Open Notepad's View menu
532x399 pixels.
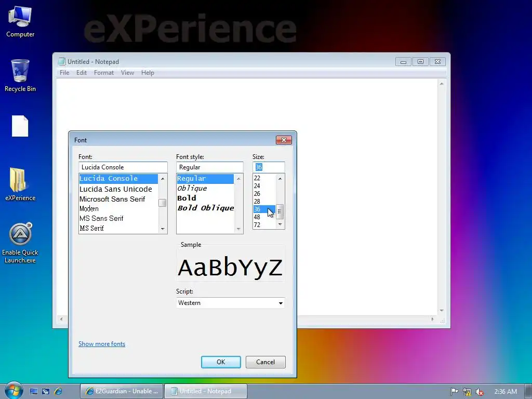tap(128, 73)
